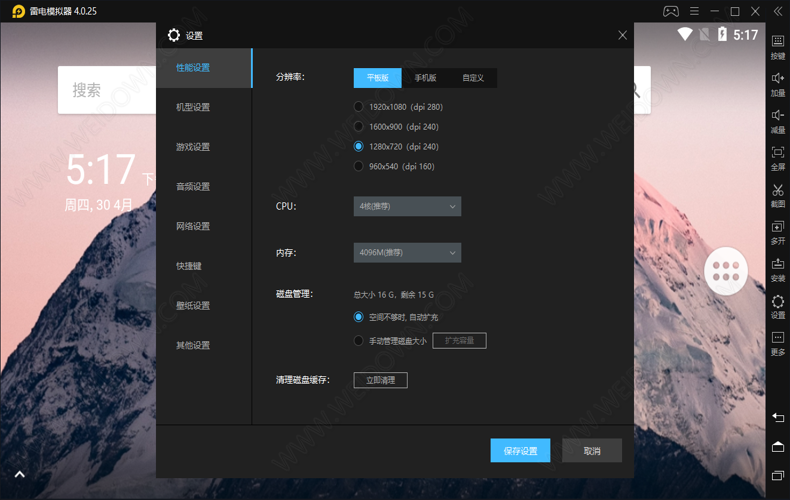Open the 多开 multi-instance manager
Image resolution: width=790 pixels, height=500 pixels.
point(777,228)
